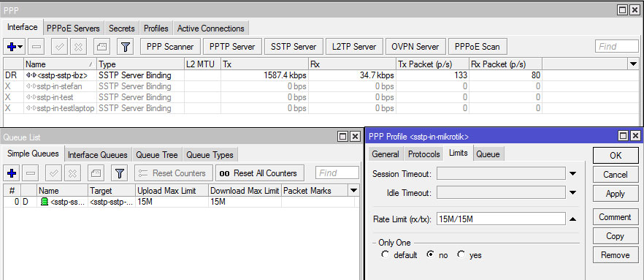Click the enable checkmark icon in PPP toolbar
The image size is (644, 280).
pos(60,47)
